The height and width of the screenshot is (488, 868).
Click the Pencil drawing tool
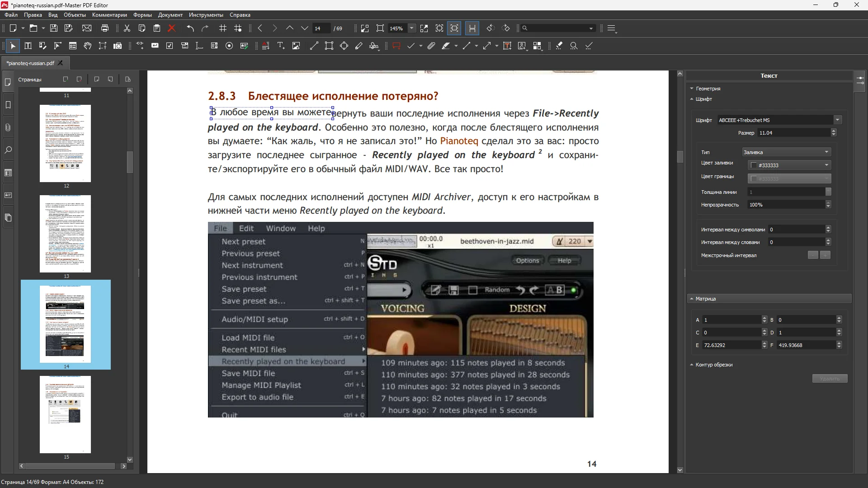[x=359, y=46]
